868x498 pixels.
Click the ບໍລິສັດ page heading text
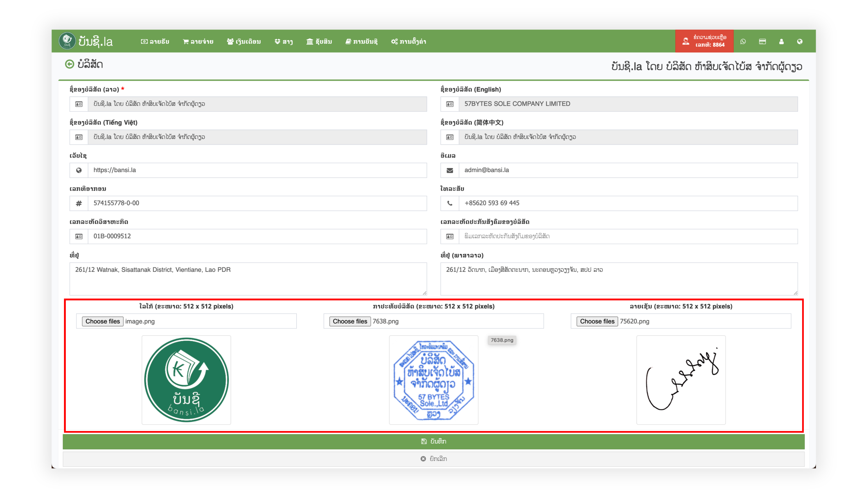coord(90,64)
